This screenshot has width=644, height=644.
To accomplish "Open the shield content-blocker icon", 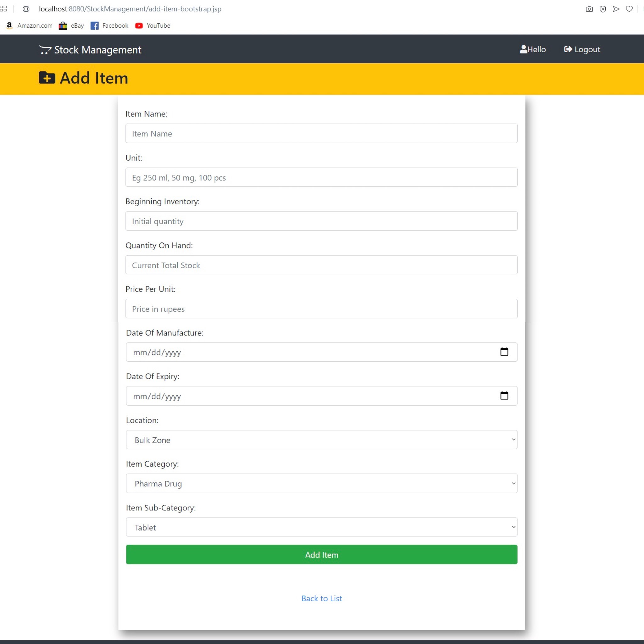I will [x=603, y=9].
